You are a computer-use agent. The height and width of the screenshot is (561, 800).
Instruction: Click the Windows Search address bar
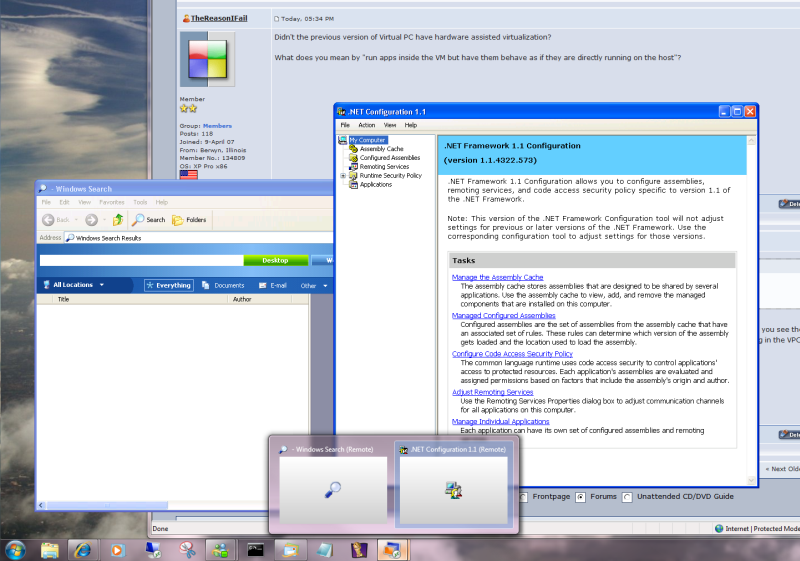[198, 238]
